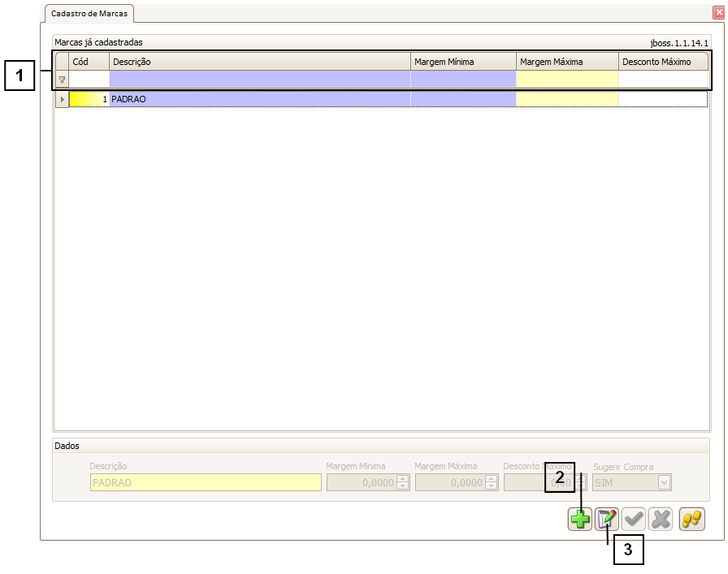This screenshot has height=574, width=728.
Task: Close the Cadastro de Marcas window
Action: [x=717, y=14]
